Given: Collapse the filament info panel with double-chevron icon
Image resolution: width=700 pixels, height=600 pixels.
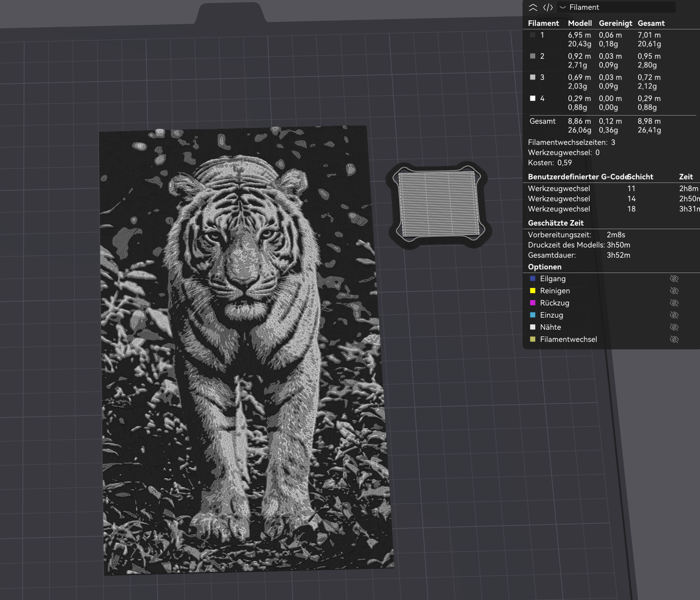Looking at the screenshot, I should (533, 7).
